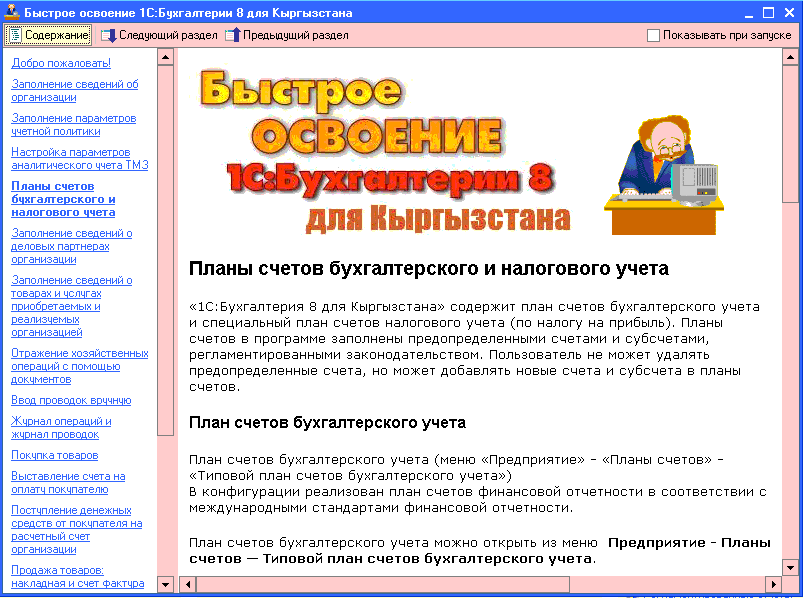This screenshot has height=598, width=803.
Task: Open Заполнение сведений об организации section
Action: (x=75, y=91)
